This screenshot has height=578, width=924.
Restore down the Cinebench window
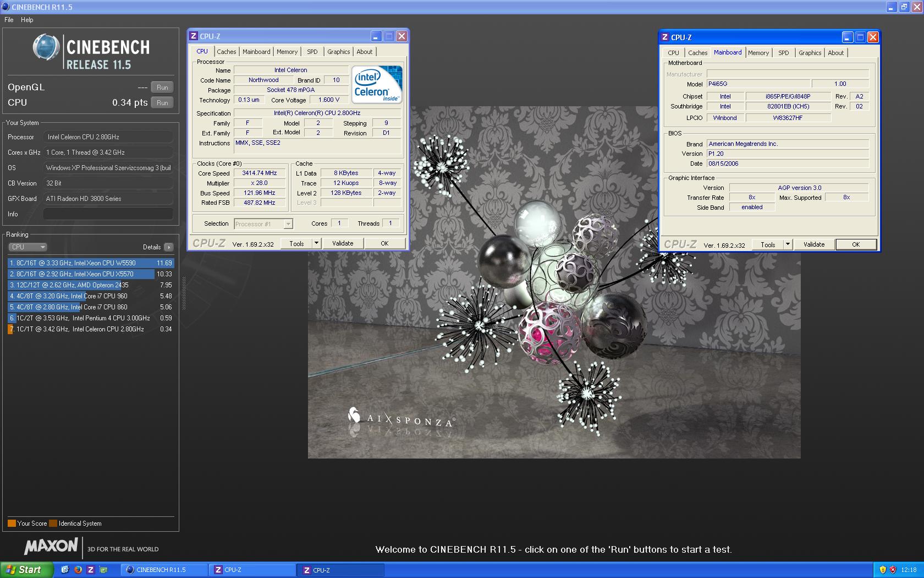[904, 7]
